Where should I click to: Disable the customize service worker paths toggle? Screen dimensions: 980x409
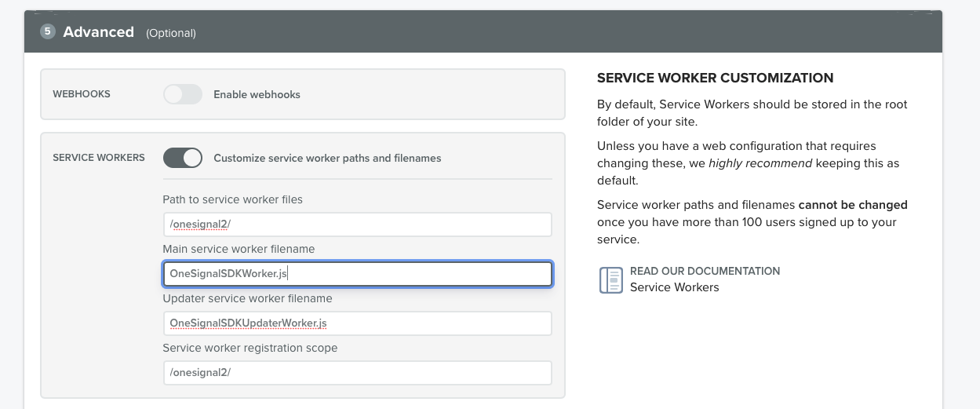pyautogui.click(x=183, y=158)
